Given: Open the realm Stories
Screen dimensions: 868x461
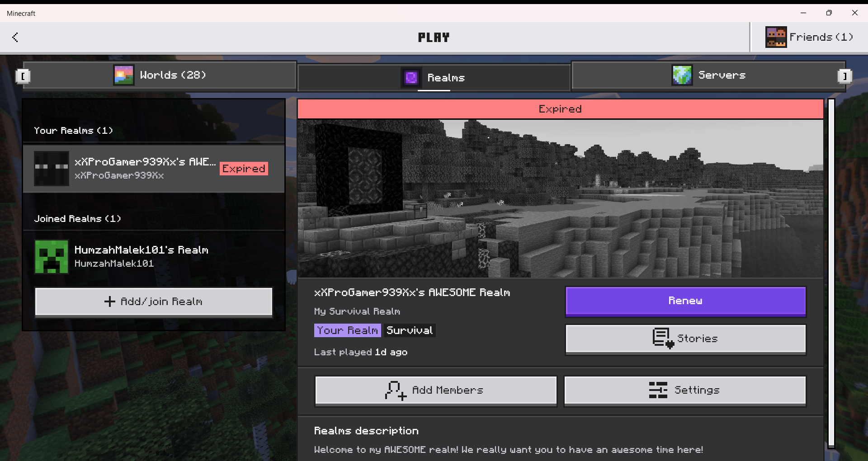Looking at the screenshot, I should [x=685, y=339].
